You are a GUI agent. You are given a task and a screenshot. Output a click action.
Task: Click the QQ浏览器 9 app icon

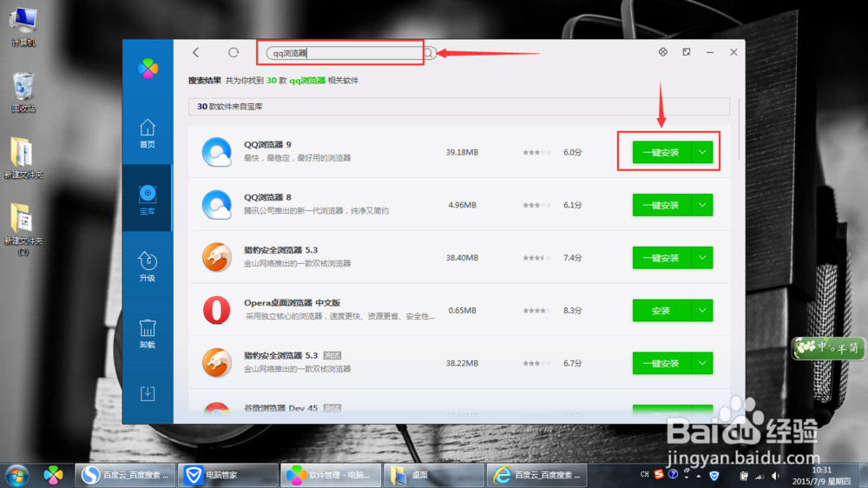(216, 152)
